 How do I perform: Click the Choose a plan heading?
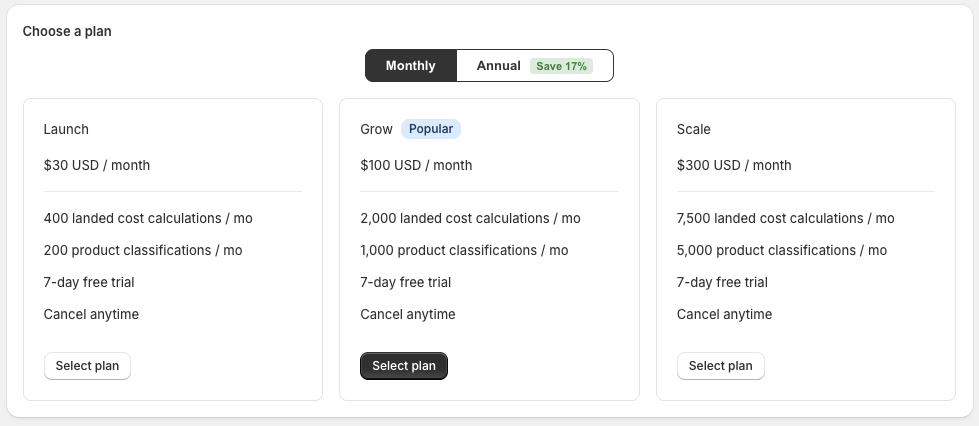coord(67,31)
